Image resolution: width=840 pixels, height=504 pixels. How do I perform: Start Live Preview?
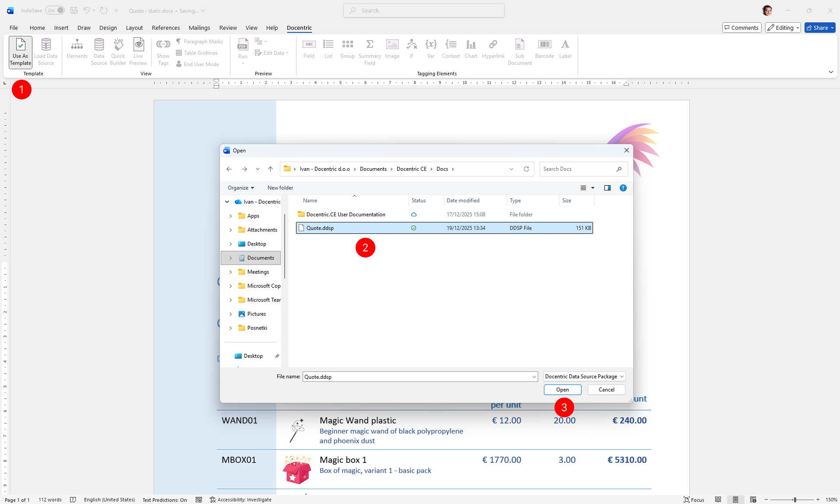[x=138, y=52]
